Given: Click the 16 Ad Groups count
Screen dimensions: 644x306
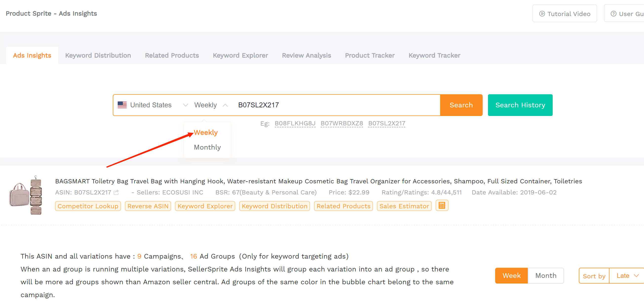Looking at the screenshot, I should pos(193,256).
